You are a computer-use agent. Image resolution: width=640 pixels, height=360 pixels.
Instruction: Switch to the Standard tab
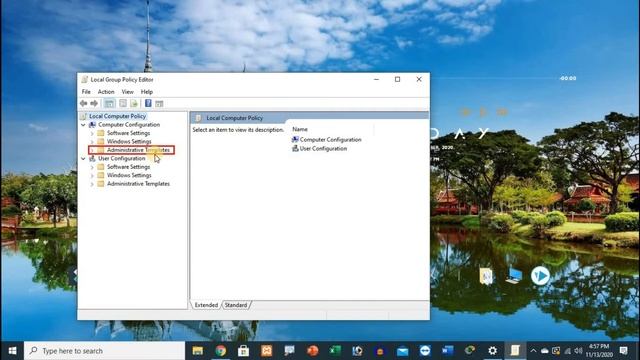point(236,305)
